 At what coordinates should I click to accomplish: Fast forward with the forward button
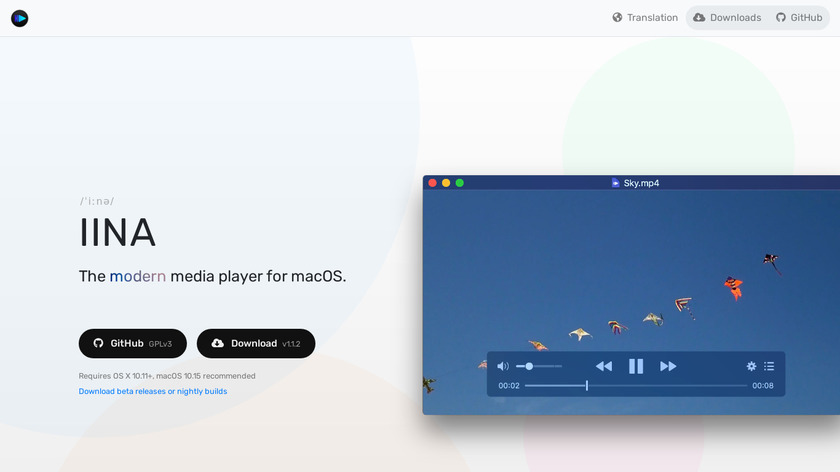click(x=668, y=366)
